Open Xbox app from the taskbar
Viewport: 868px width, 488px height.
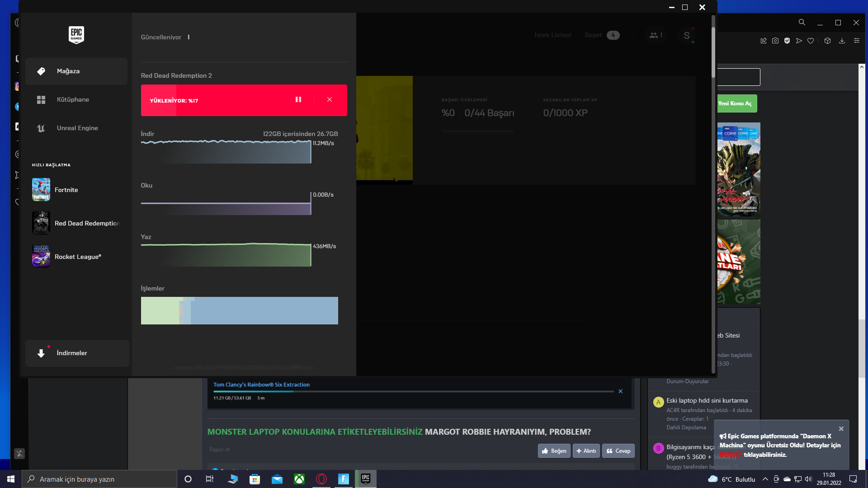click(299, 479)
